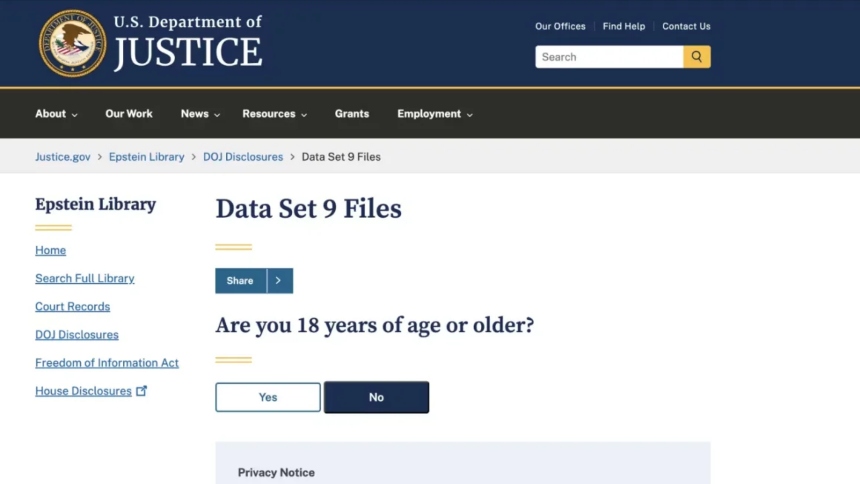Image resolution: width=860 pixels, height=484 pixels.
Task: Open Court Records sidebar link
Action: coord(73,307)
